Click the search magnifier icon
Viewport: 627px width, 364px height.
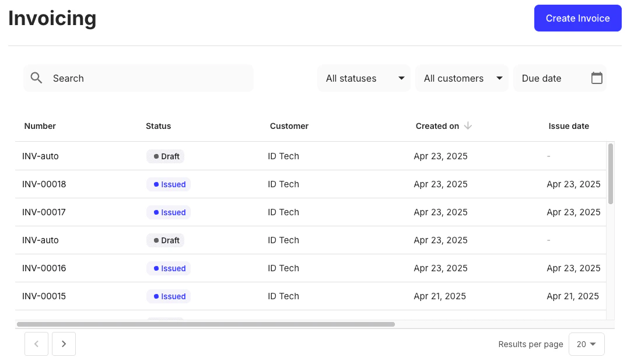[x=36, y=78]
